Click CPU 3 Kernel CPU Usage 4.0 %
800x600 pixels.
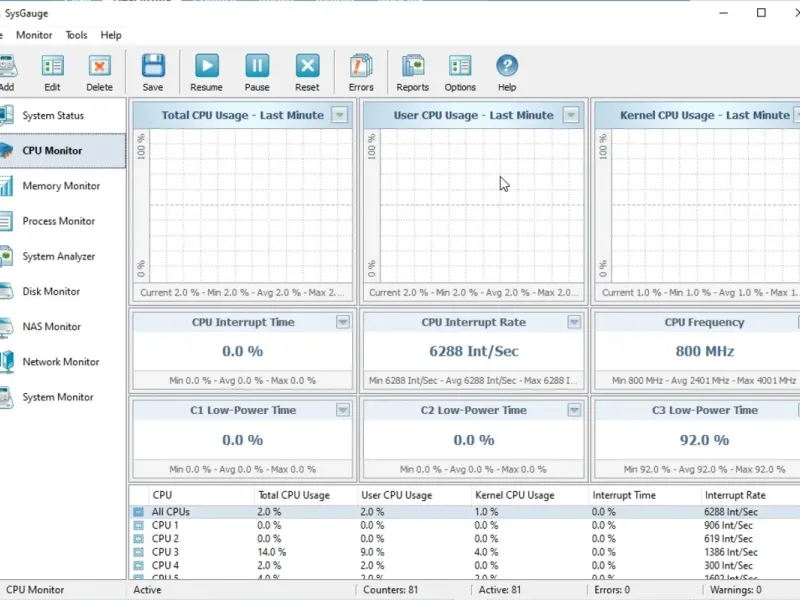[486, 552]
